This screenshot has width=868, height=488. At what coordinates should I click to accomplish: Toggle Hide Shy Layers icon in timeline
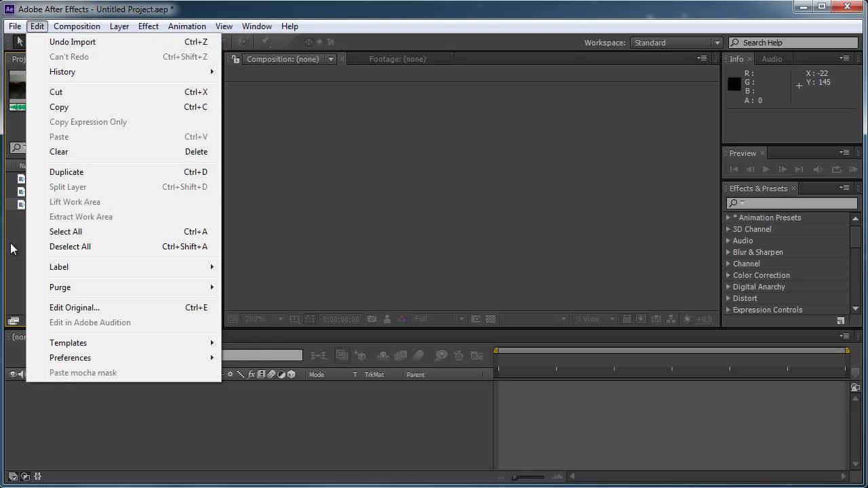coord(382,355)
